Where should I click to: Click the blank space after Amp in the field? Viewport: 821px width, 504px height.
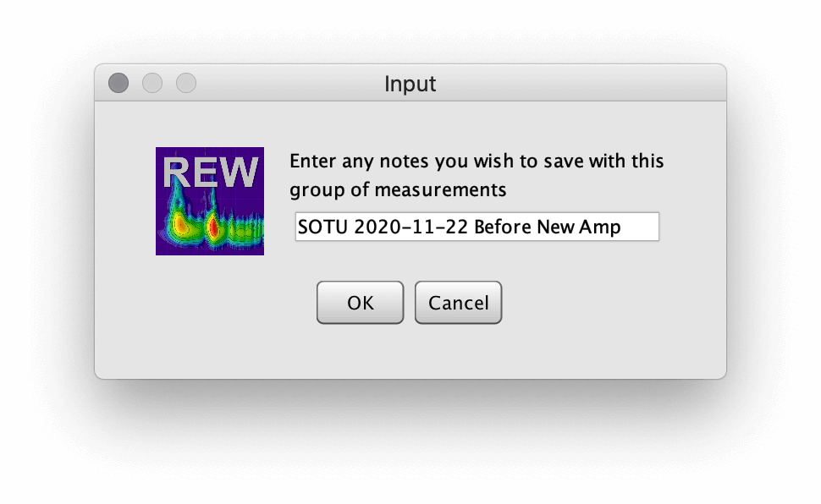pos(640,227)
